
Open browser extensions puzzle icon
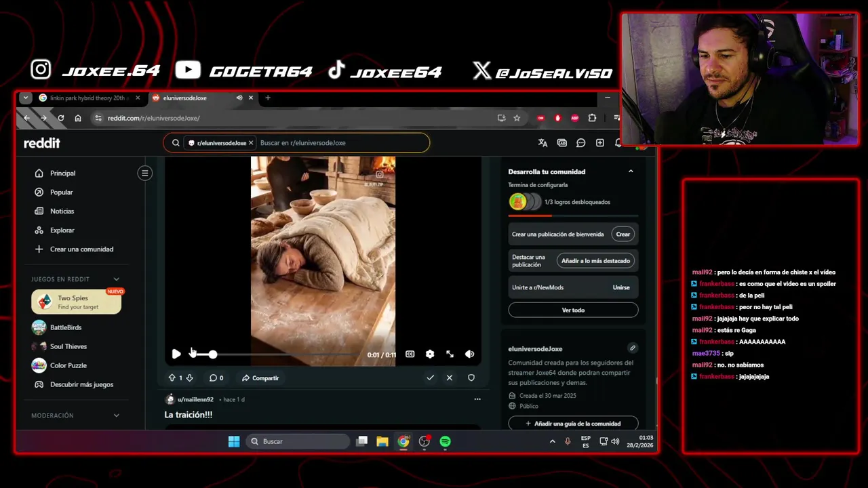coord(592,118)
